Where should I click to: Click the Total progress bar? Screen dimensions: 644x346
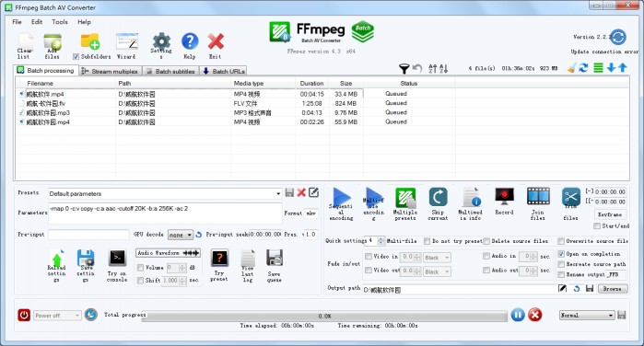tap(324, 316)
